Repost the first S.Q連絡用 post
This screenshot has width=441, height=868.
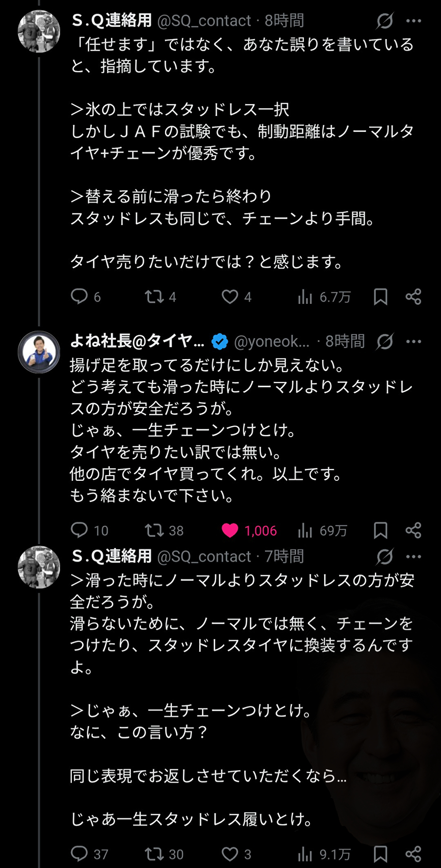(x=154, y=296)
